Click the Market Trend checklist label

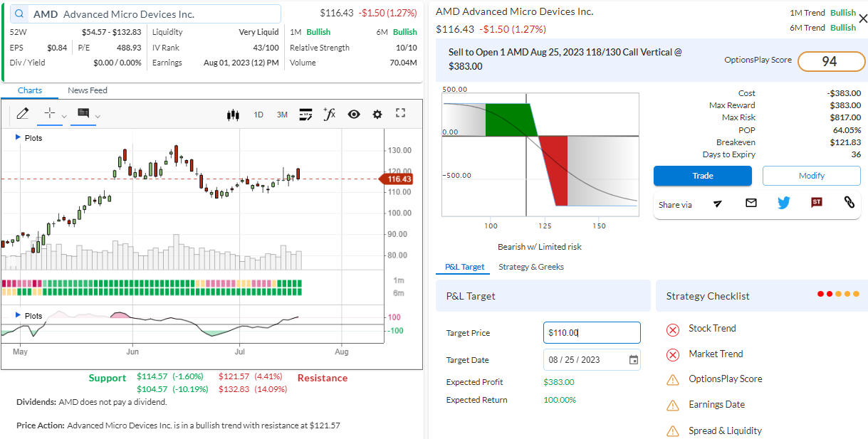tap(716, 354)
